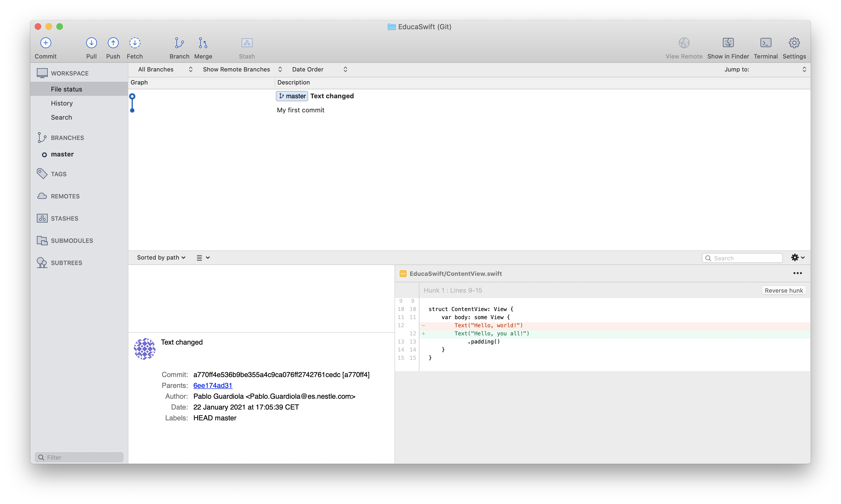
Task: Click the EducaSwift (Git) window title
Action: tap(425, 27)
